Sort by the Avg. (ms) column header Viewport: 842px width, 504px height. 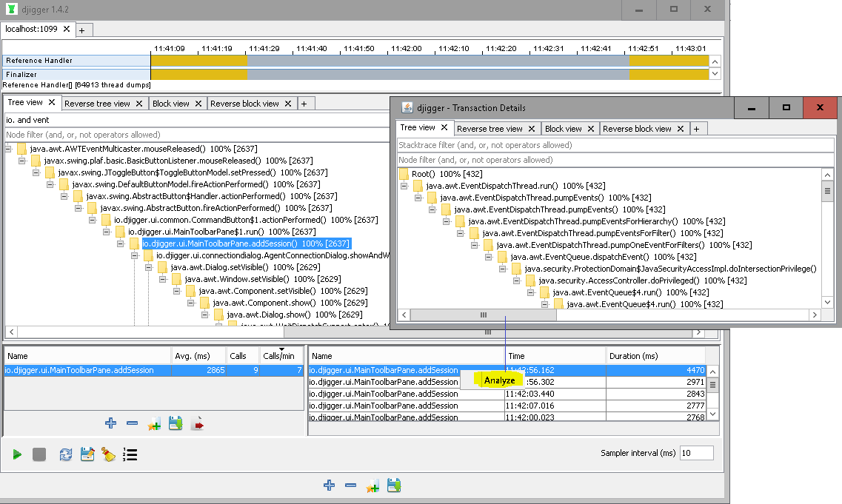pos(198,356)
